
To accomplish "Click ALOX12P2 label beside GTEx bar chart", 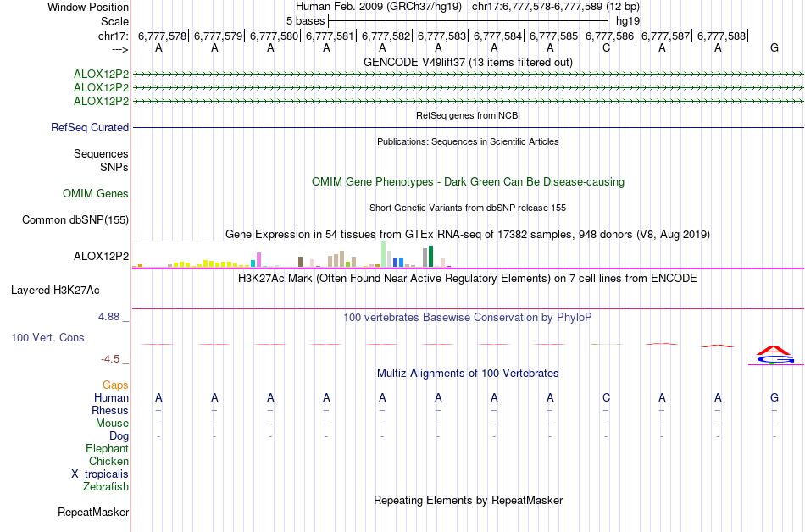I will tap(101, 256).
